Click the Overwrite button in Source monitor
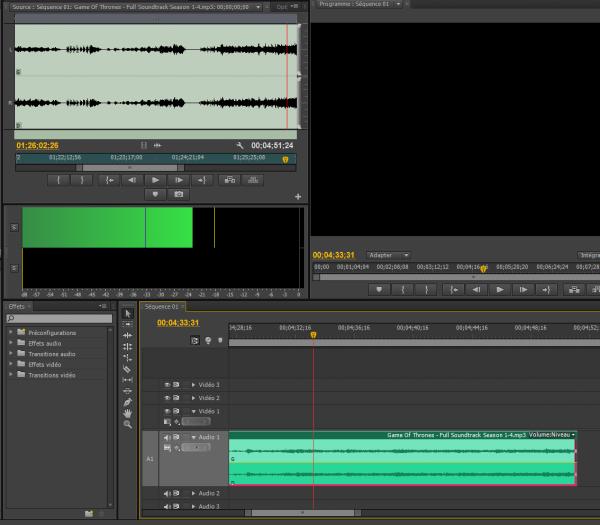The image size is (600, 525). tap(253, 180)
